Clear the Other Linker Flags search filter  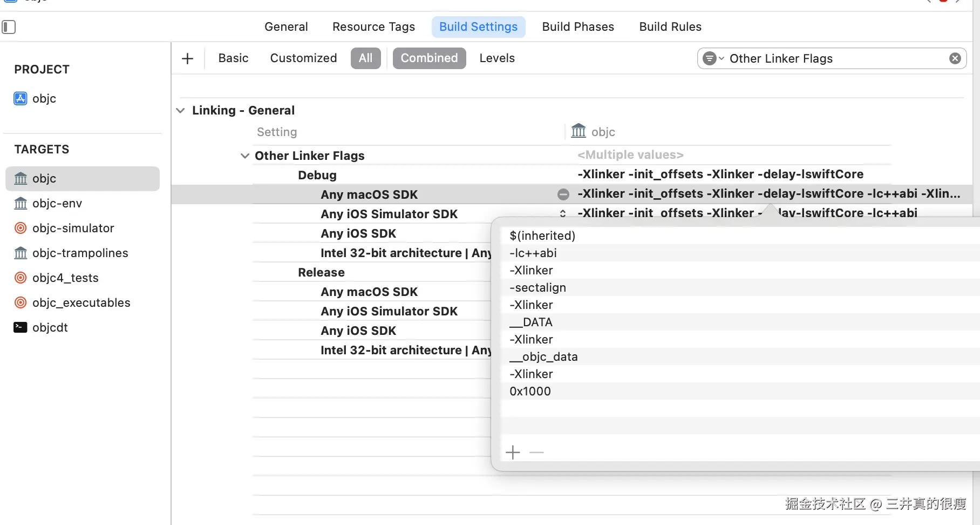tap(955, 58)
